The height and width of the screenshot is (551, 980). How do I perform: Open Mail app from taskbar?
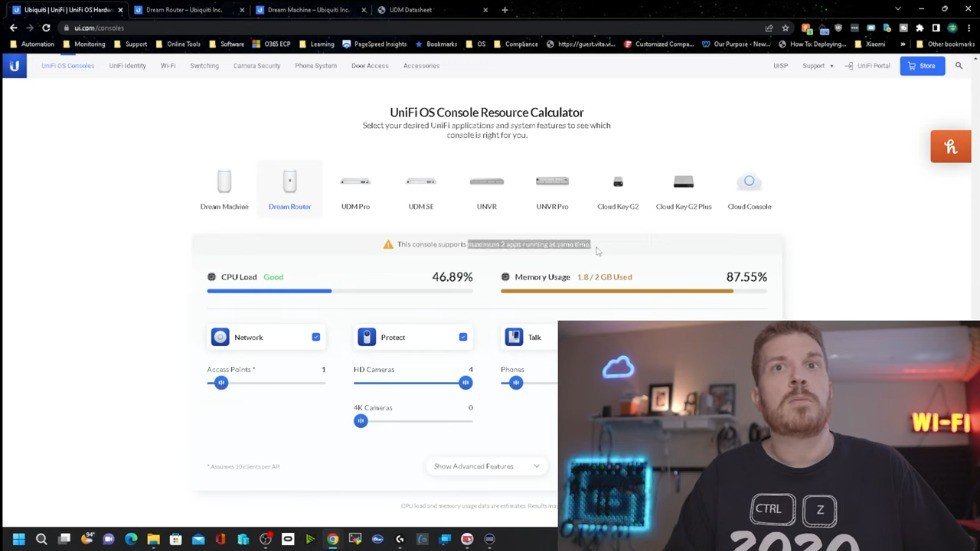tap(198, 539)
